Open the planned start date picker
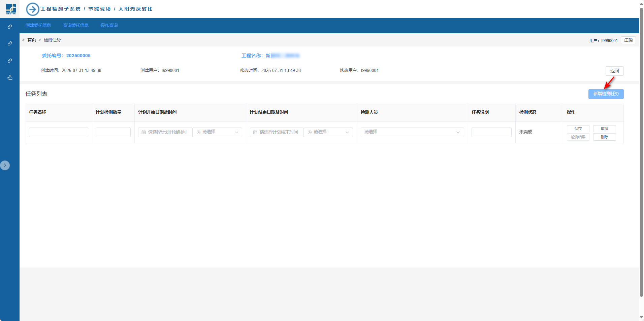Viewport: 644px width, 321px height. 165,132
